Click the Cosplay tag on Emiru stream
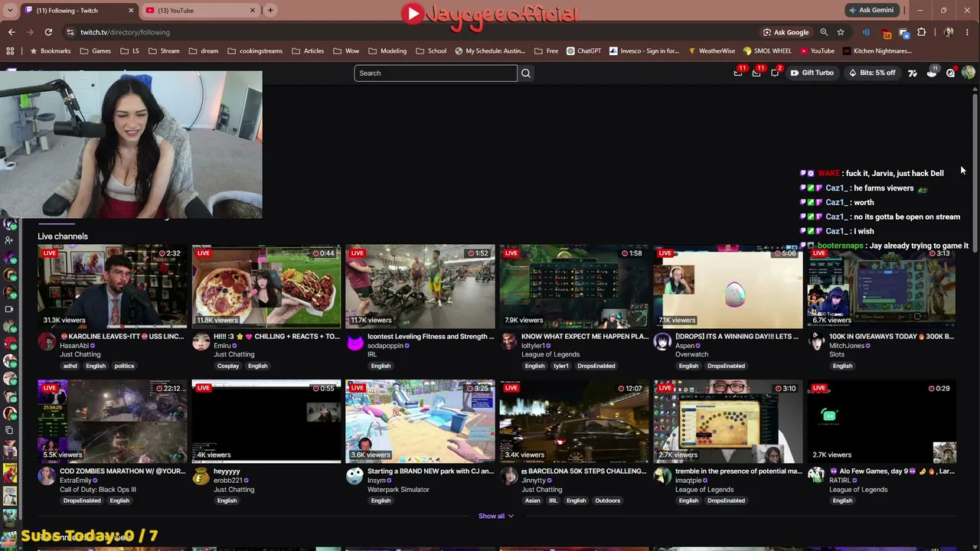Screen dimensions: 980x551 pos(228,366)
